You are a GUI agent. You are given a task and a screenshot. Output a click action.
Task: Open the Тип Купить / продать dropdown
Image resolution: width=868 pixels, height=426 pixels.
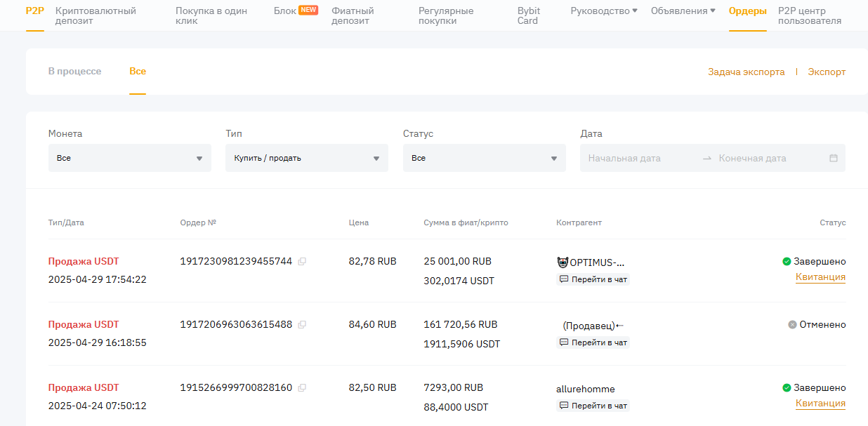[306, 158]
